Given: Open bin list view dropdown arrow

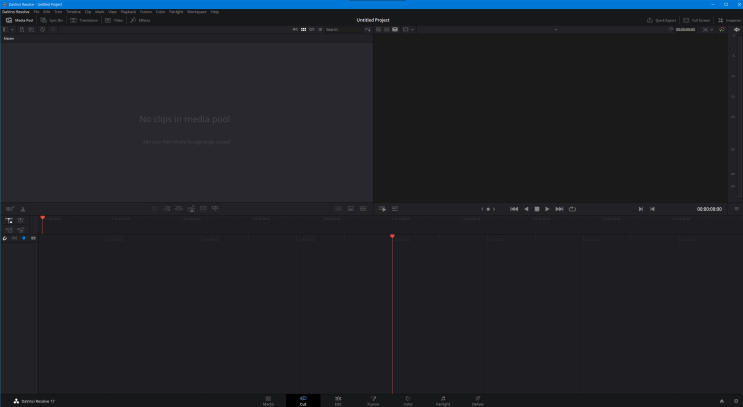Looking at the screenshot, I should click(x=12, y=29).
